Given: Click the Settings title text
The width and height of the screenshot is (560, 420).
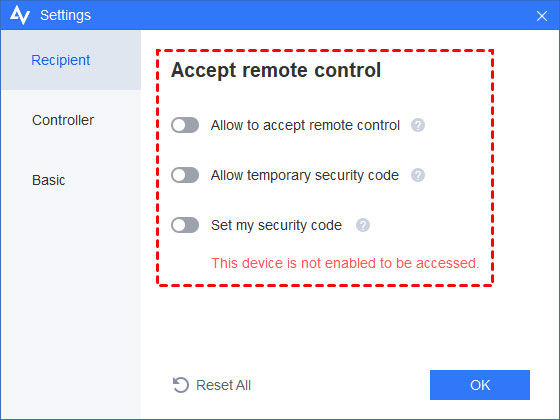Looking at the screenshot, I should tap(66, 15).
